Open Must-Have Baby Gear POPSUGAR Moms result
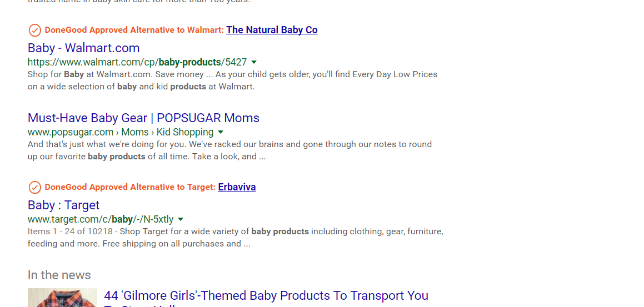The width and height of the screenshot is (644, 307). (143, 118)
